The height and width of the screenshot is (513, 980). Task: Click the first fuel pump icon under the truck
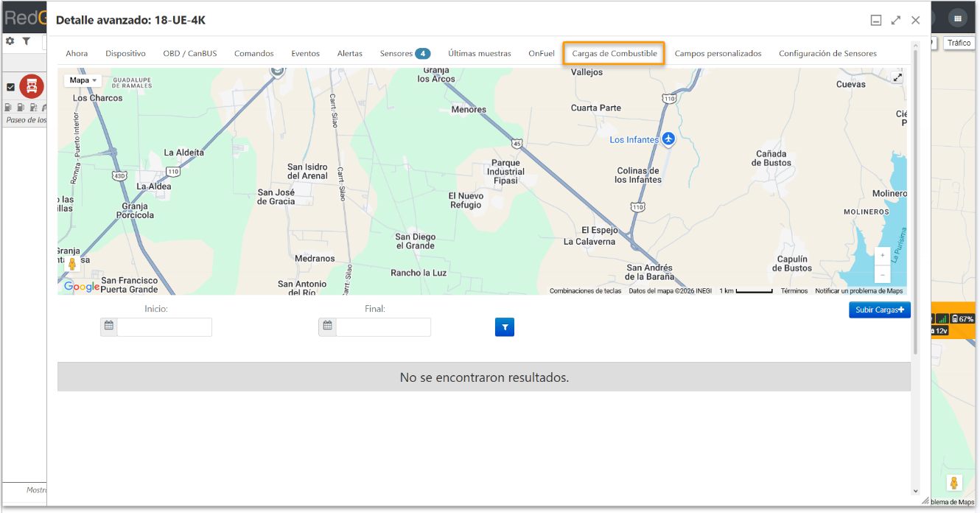(8, 108)
